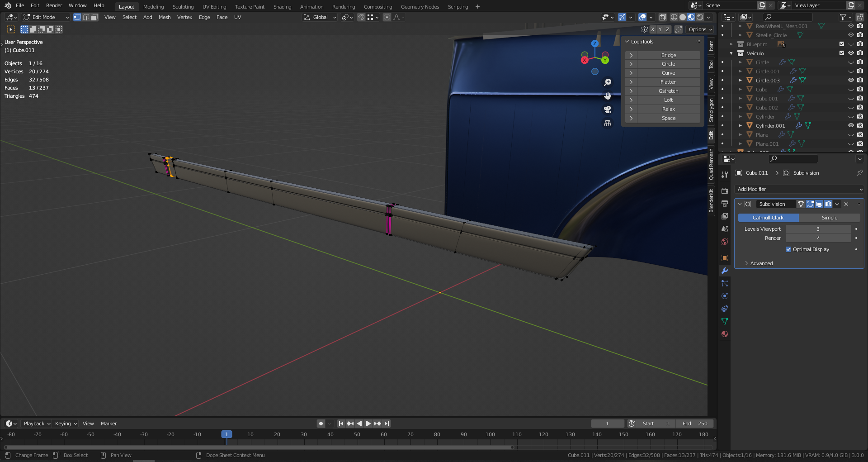This screenshot has width=868, height=462.
Task: Expand the Advanced subdivision section
Action: [761, 263]
